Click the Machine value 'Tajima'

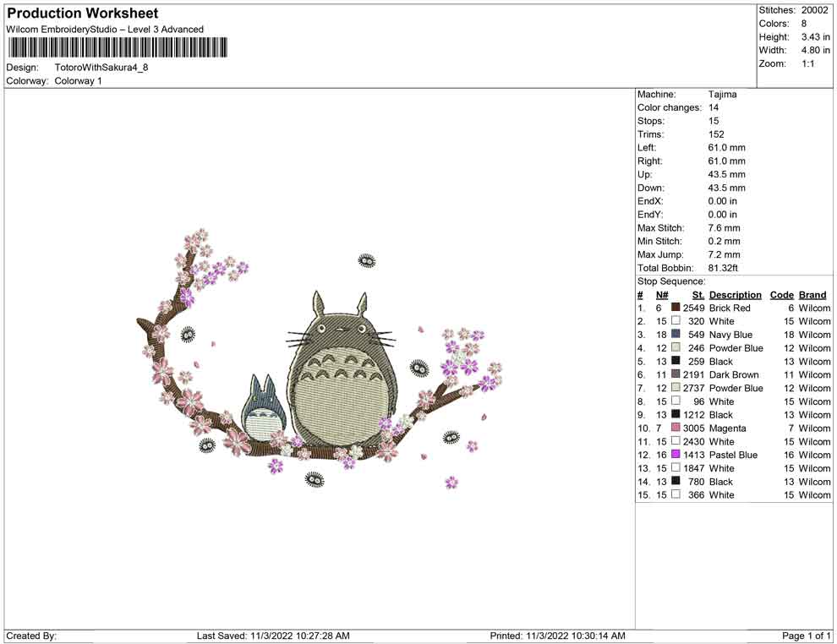pyautogui.click(x=722, y=95)
